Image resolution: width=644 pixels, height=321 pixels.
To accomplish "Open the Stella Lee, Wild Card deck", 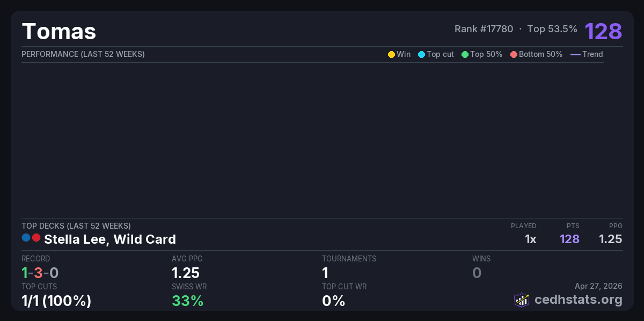I will click(110, 239).
